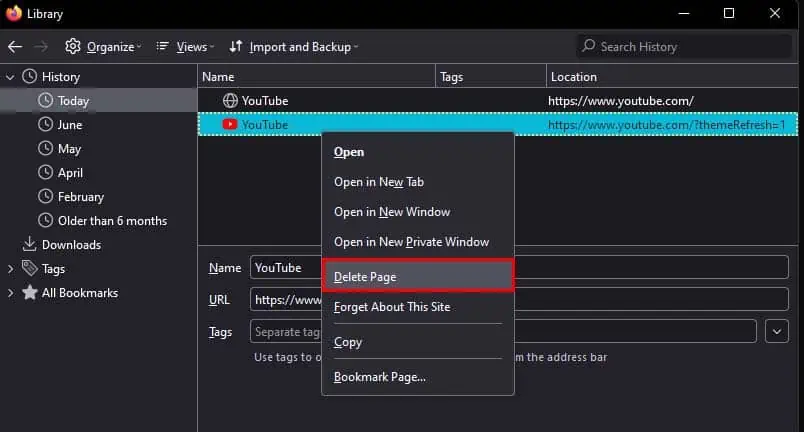Click the forward arrow in Library toolbar
The image size is (804, 432).
(41, 47)
